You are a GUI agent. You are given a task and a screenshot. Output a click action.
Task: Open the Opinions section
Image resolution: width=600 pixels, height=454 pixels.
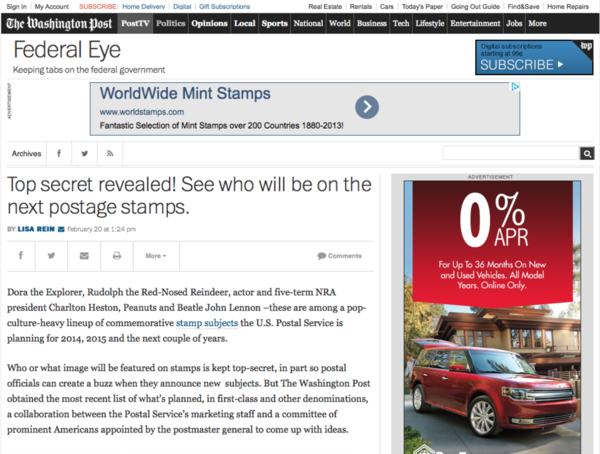pyautogui.click(x=209, y=23)
